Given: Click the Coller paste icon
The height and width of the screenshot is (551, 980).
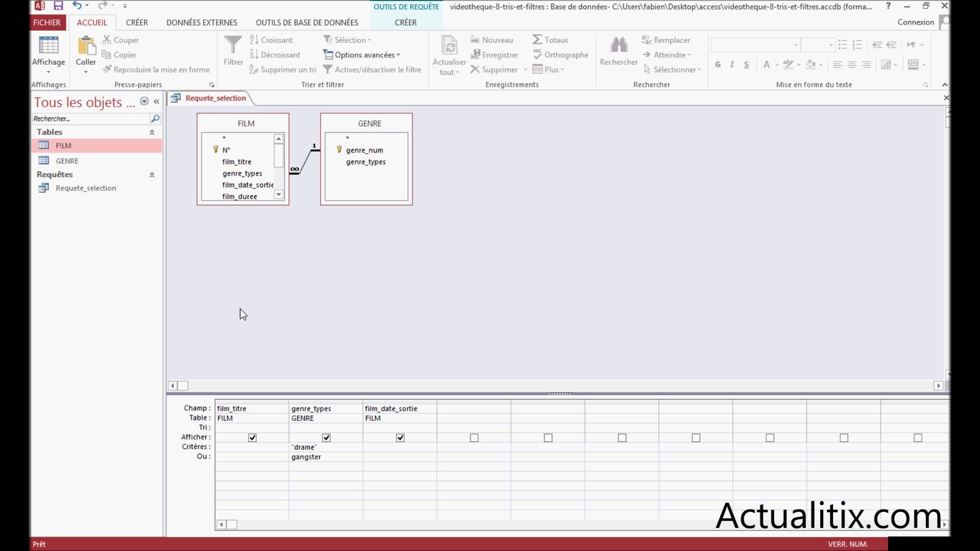Looking at the screenshot, I should pyautogui.click(x=86, y=46).
